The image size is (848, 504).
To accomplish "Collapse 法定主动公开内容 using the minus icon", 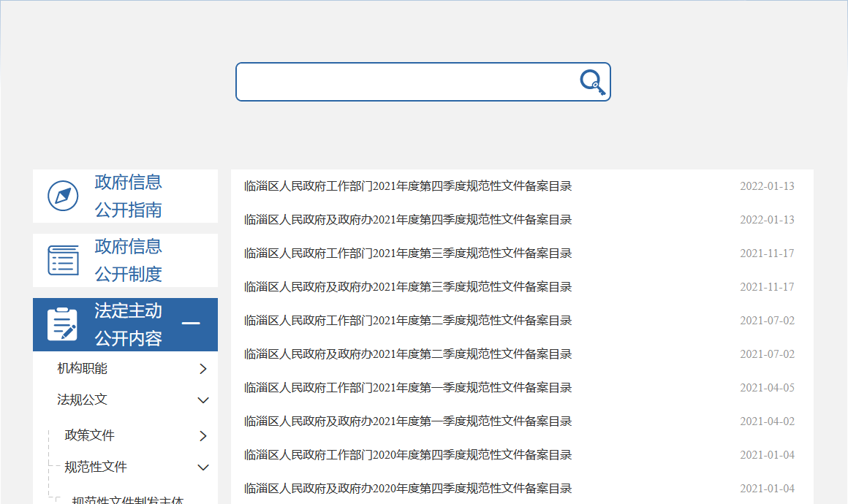I will (190, 324).
